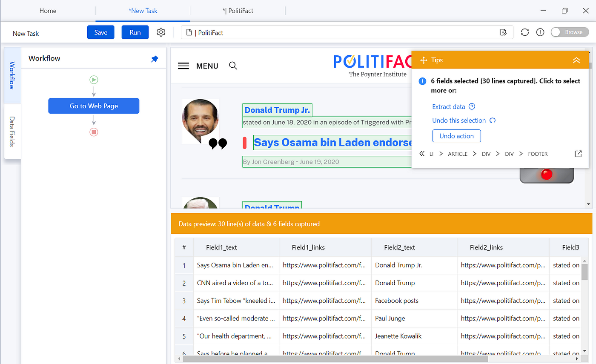Screen dimensions: 596x364
Task: Click the warning info circle icon
Action: click(540, 32)
